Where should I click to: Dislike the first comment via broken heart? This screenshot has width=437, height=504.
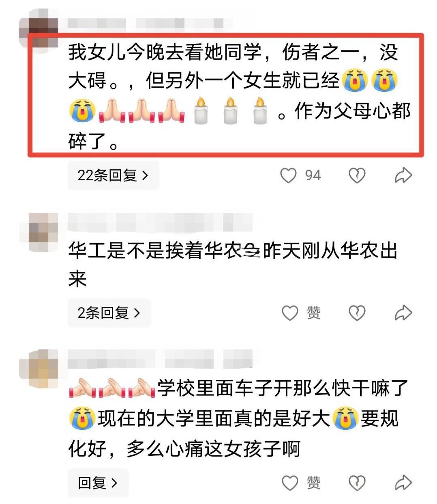point(357,176)
